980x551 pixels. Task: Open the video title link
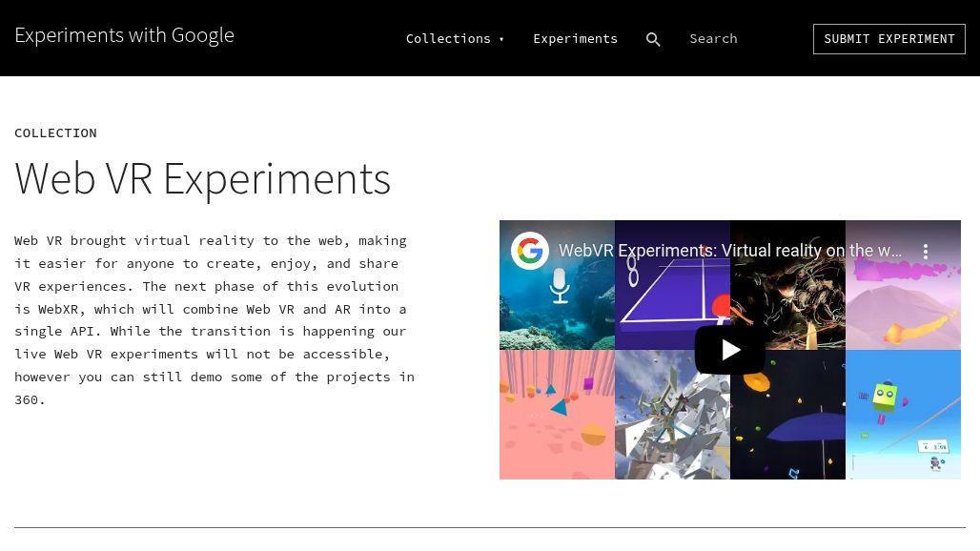tap(730, 251)
